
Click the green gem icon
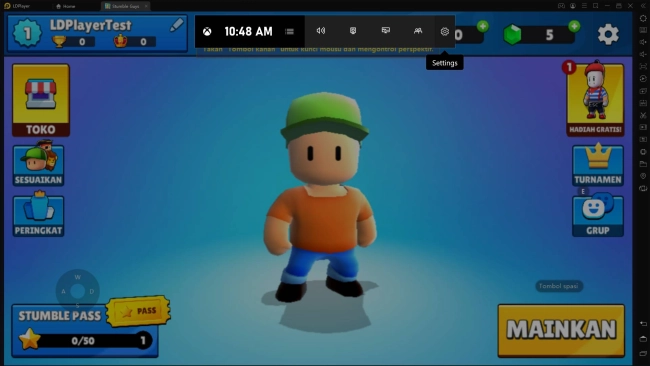click(x=512, y=34)
